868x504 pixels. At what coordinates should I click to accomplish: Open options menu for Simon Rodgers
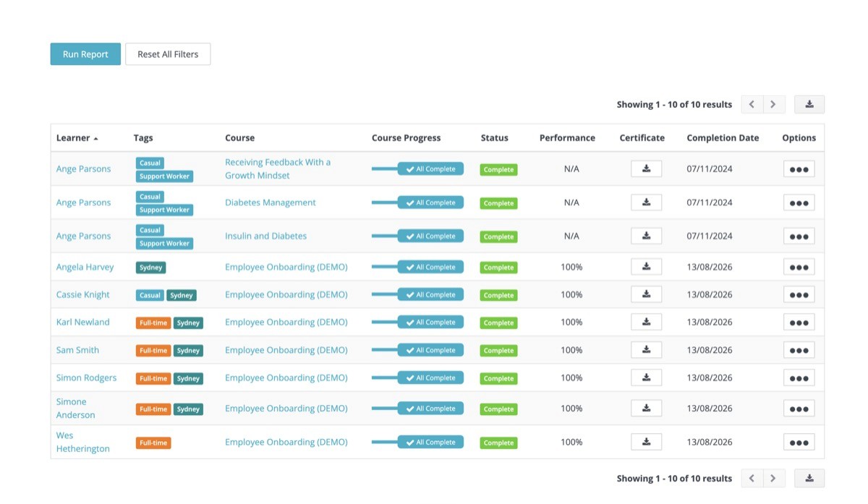pos(799,378)
